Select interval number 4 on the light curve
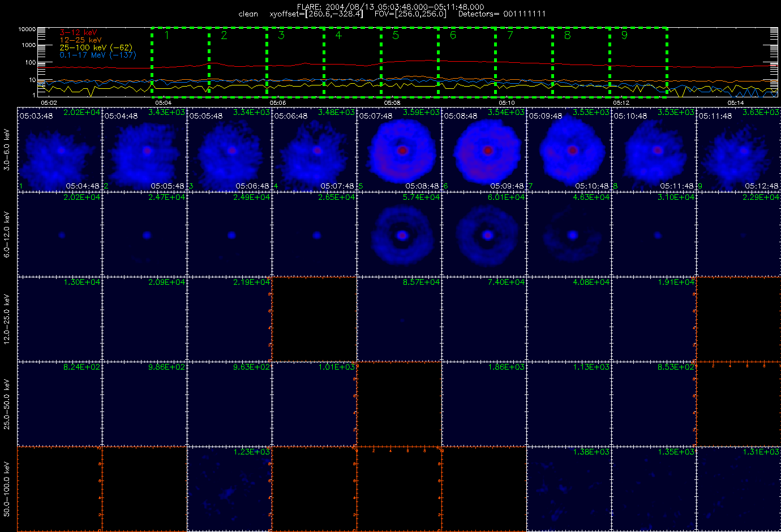This screenshot has width=781, height=532. click(352, 62)
